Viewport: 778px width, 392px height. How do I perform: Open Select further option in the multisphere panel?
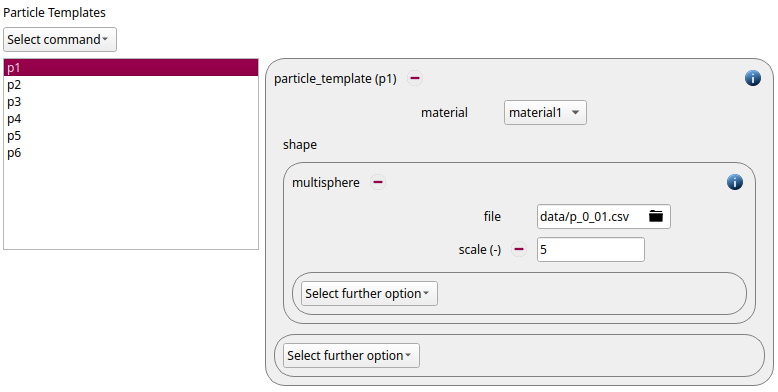pos(369,293)
